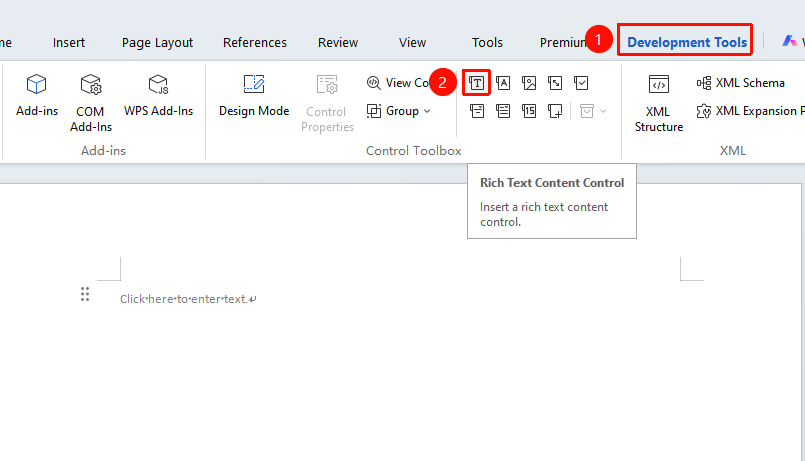Screen dimensions: 805x461
Task: Go to the Review tab
Action: click(338, 43)
